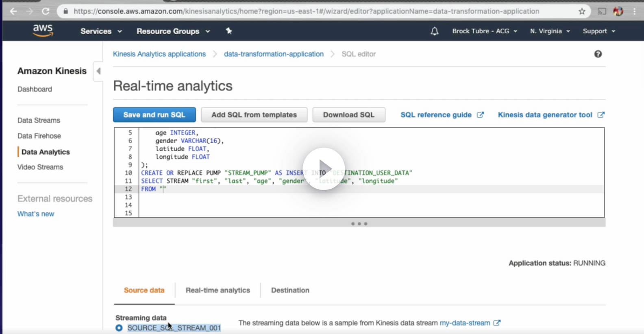Click Add SQL from templates
Viewport: 644px width, 334px height.
pos(254,115)
